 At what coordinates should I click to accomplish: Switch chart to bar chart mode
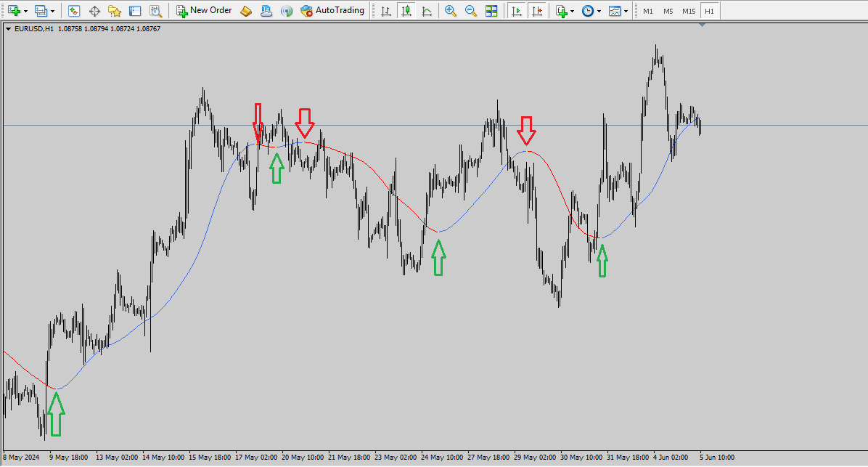coord(385,11)
